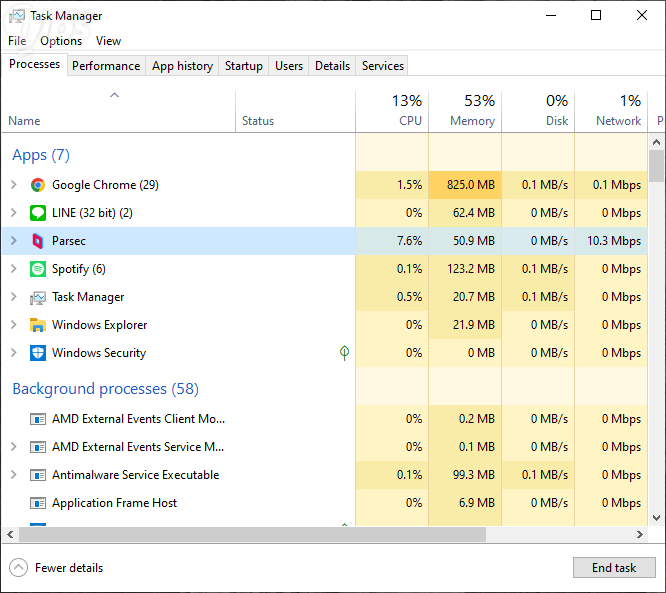Expand the LINE (32 bit) process group
666x593 pixels.
[x=14, y=212]
